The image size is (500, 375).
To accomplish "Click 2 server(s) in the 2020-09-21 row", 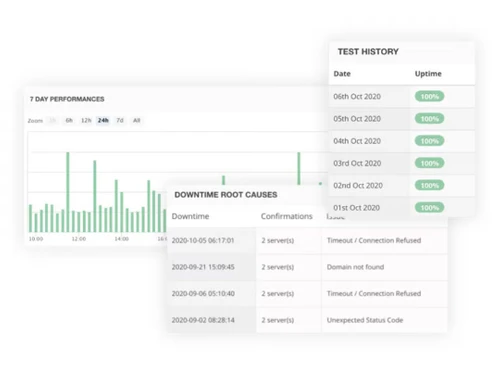I will [278, 267].
